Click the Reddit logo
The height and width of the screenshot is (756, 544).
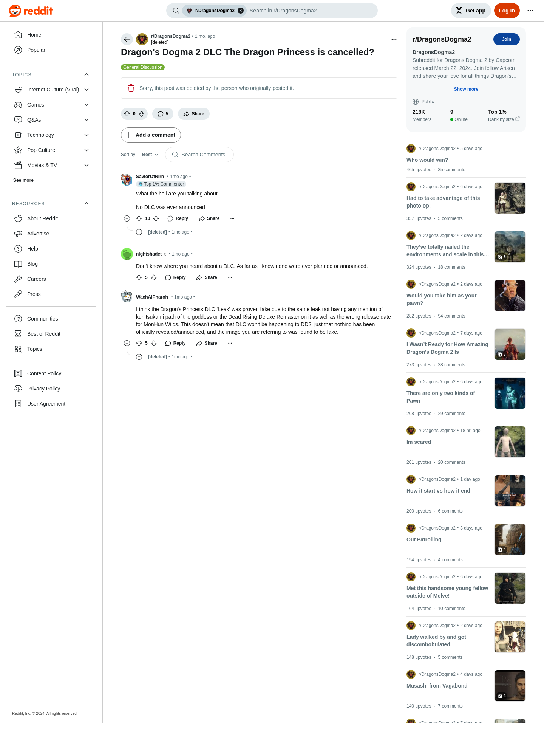coord(31,11)
